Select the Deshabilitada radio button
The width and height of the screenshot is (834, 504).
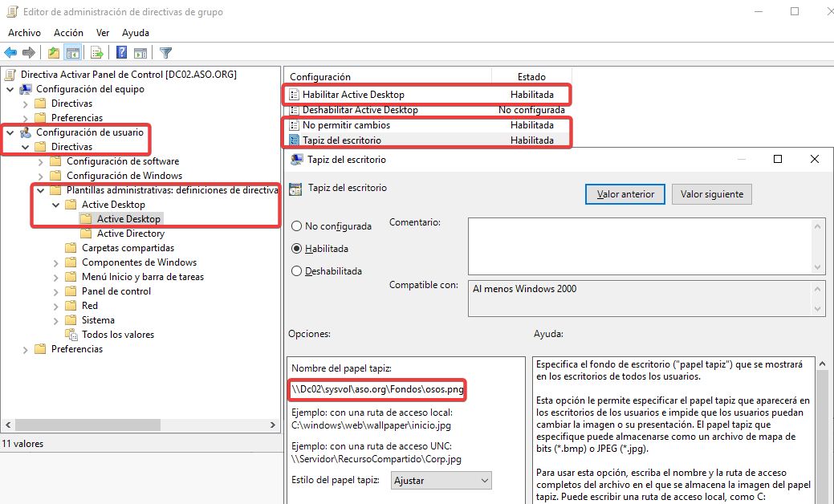coord(297,271)
